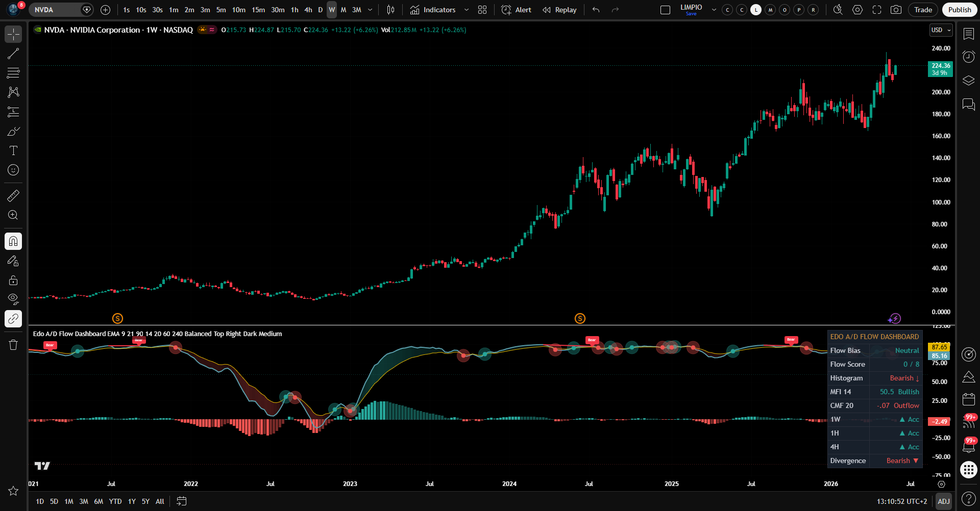This screenshot has width=980, height=511.
Task: Open the USD currency dropdown
Action: point(941,30)
